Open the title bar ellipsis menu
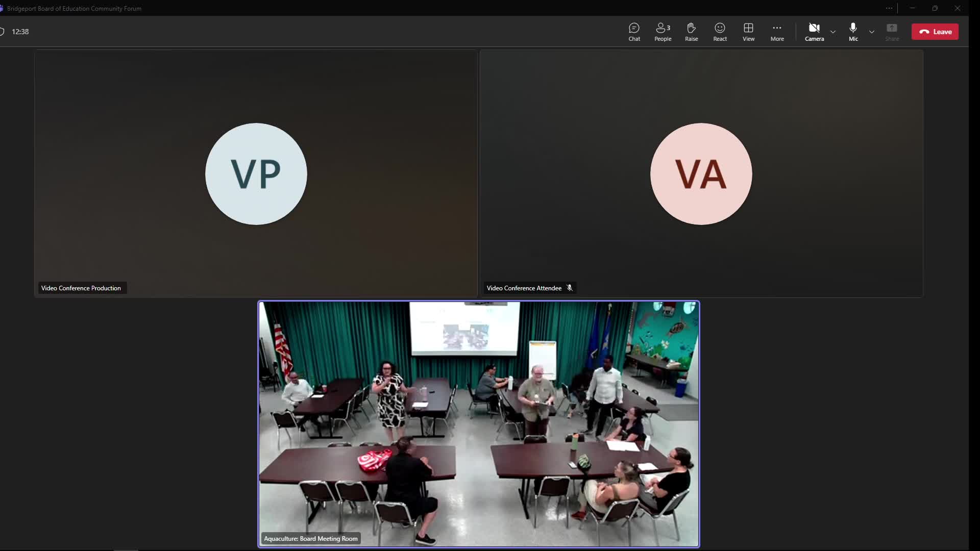This screenshot has height=551, width=980. (889, 8)
